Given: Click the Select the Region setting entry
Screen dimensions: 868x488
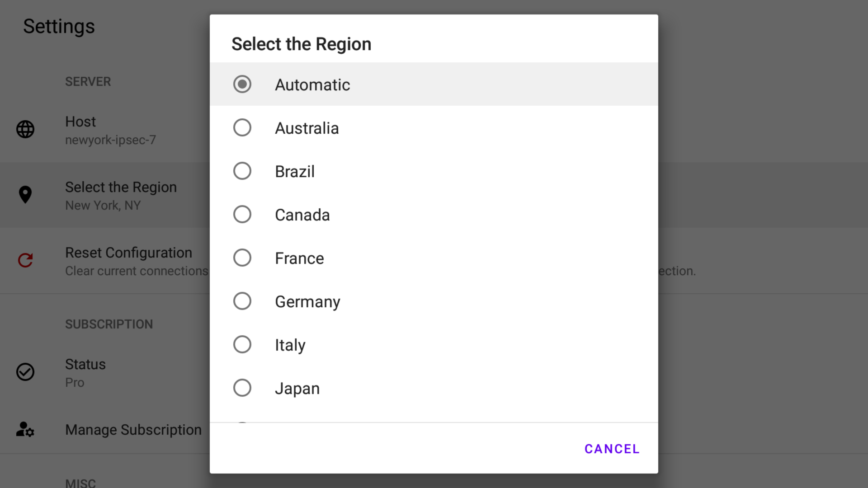Looking at the screenshot, I should 121,195.
